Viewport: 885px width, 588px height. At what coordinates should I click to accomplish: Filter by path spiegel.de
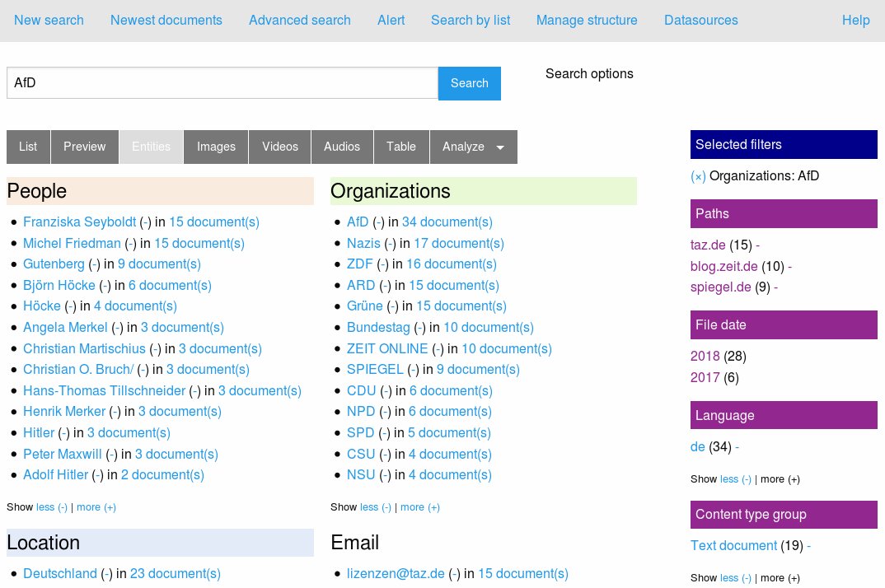721,287
